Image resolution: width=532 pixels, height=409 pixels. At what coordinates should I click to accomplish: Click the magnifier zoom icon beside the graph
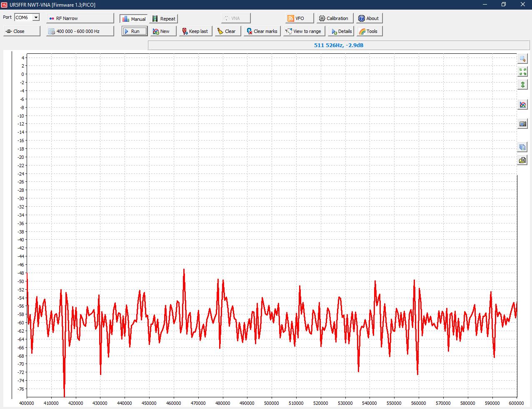click(522, 59)
